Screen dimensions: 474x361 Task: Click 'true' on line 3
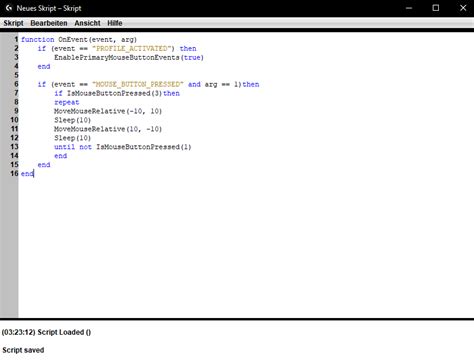pos(192,57)
